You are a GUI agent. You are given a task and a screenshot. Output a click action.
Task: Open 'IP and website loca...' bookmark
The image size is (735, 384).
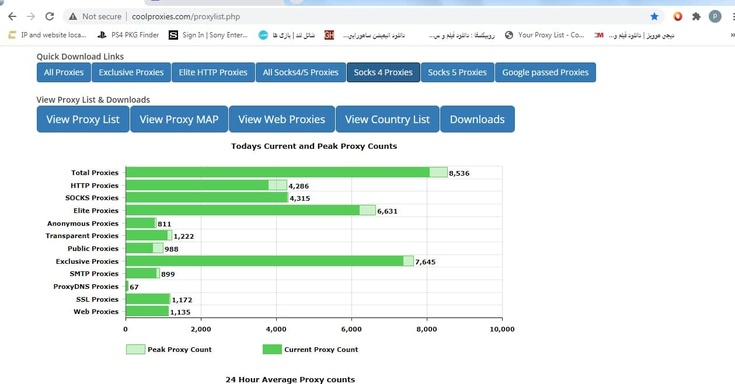click(47, 35)
